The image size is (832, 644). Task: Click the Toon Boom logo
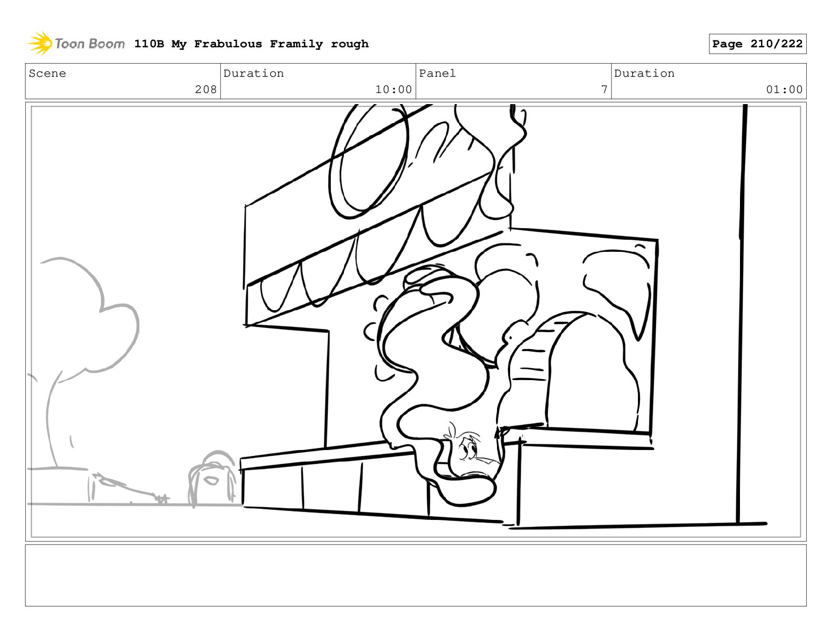click(x=76, y=44)
